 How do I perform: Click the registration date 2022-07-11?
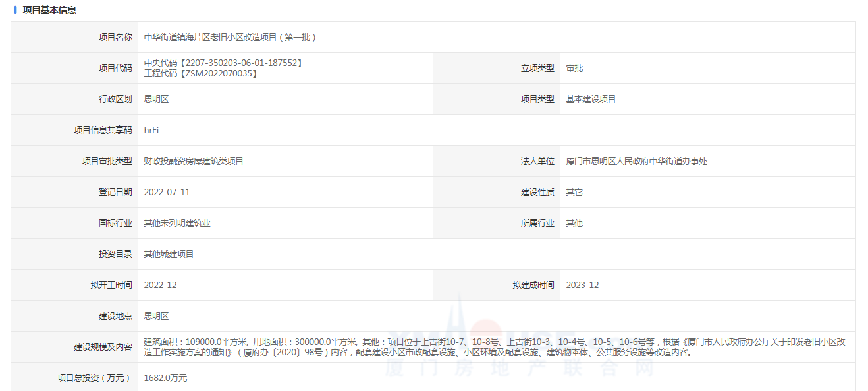[167, 192]
